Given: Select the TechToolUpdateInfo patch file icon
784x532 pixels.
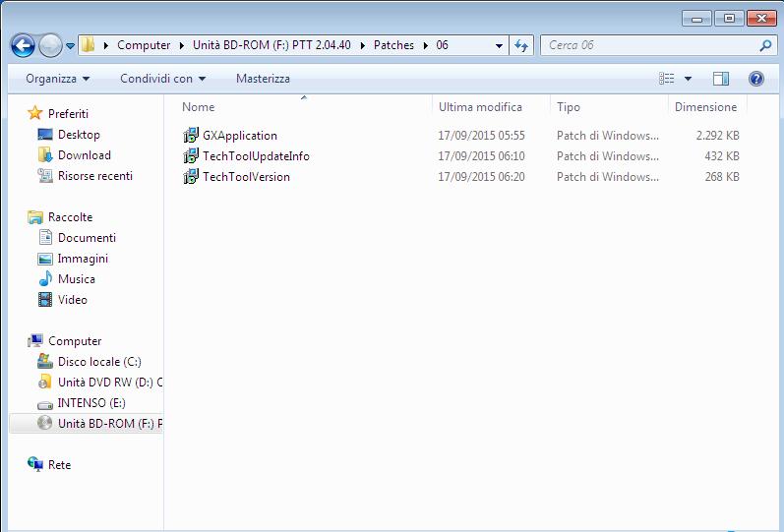Looking at the screenshot, I should pyautogui.click(x=191, y=156).
